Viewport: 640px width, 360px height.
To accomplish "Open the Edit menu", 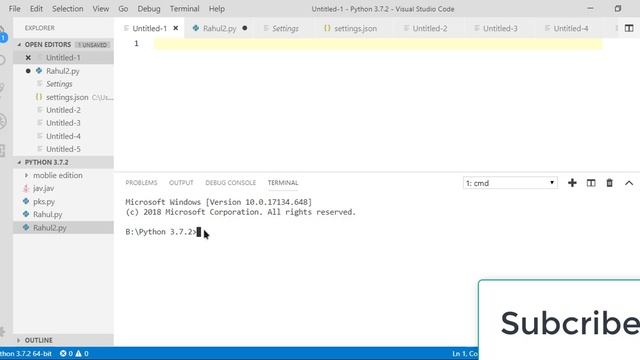I will click(36, 9).
